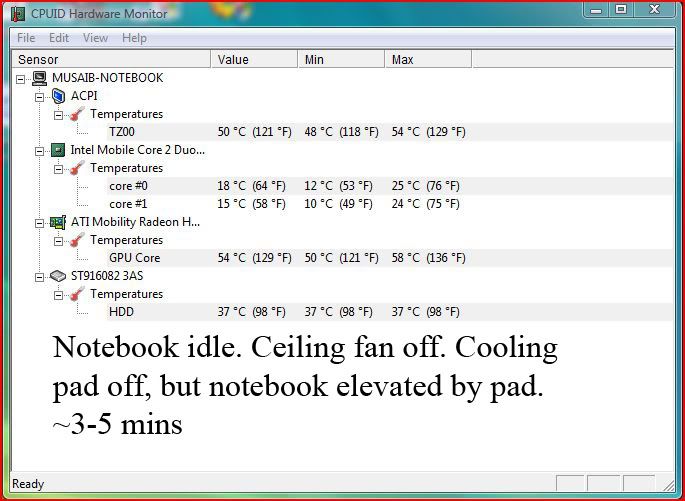This screenshot has height=501, width=685.
Task: Close the Hardware Monitor window
Action: coord(654,10)
